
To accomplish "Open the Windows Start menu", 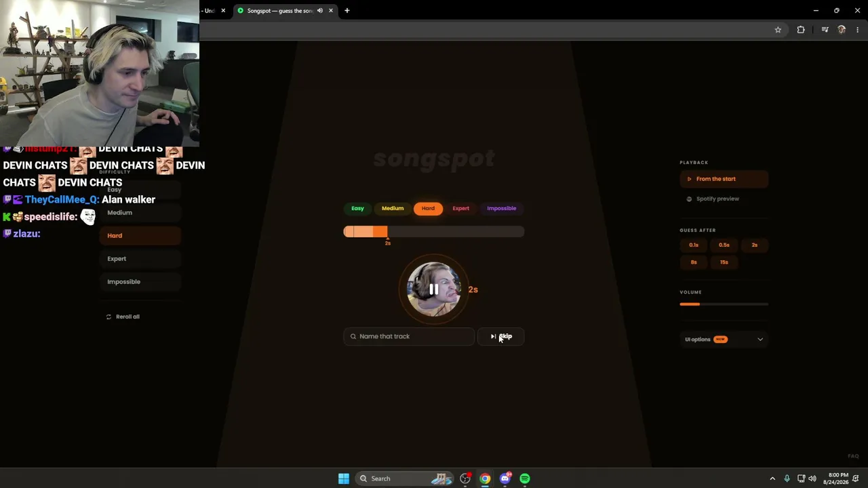I will pyautogui.click(x=344, y=479).
